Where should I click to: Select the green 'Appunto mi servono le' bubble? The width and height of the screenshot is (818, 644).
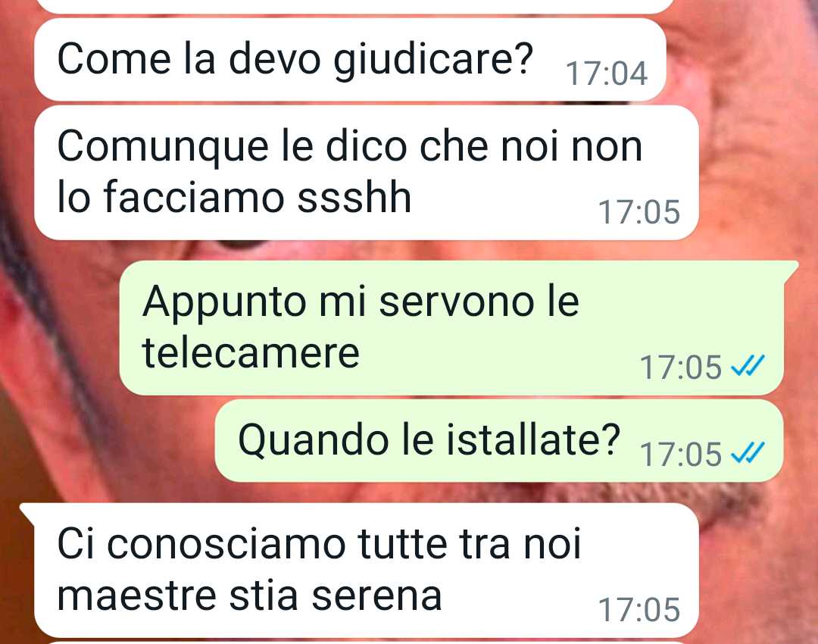click(451, 328)
